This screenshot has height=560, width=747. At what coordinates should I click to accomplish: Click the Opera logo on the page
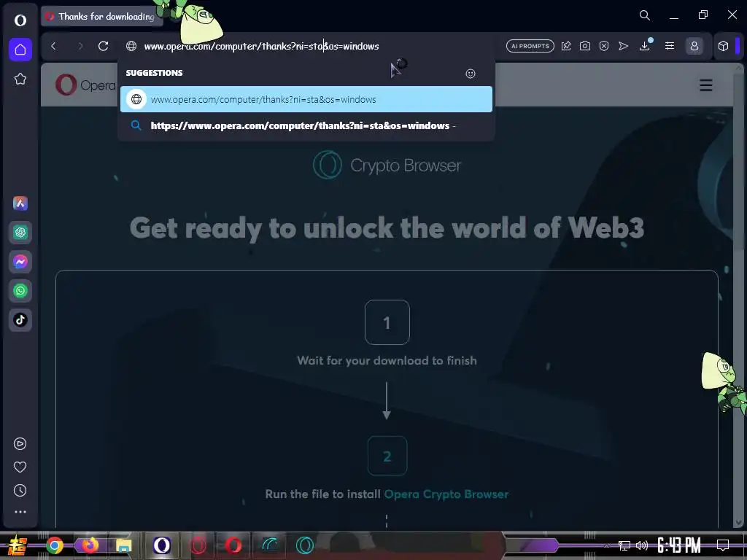tap(85, 85)
